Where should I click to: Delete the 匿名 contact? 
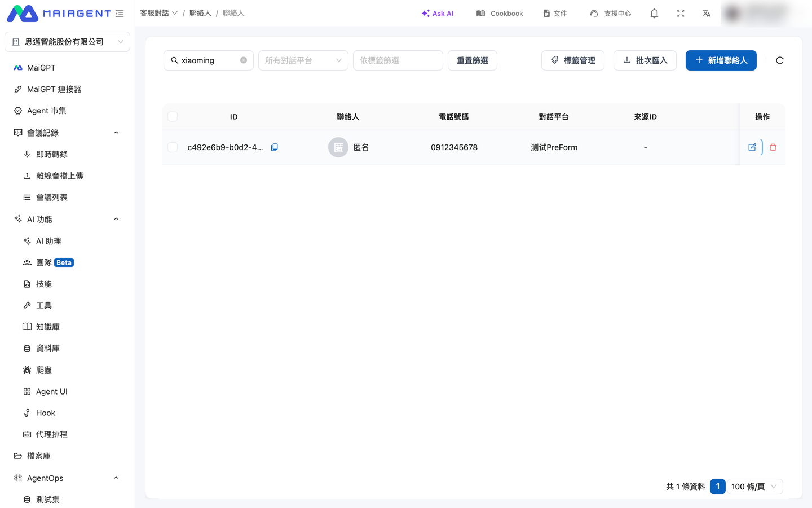point(773,147)
